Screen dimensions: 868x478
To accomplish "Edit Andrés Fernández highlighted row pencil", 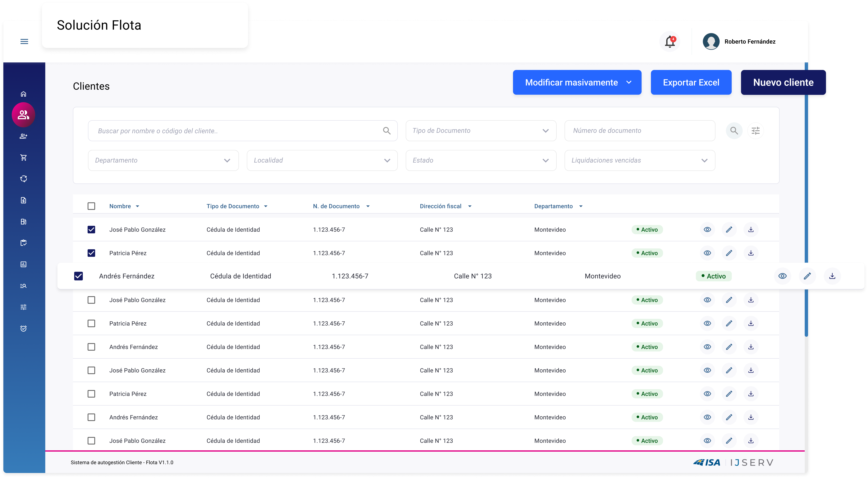I will tap(807, 276).
